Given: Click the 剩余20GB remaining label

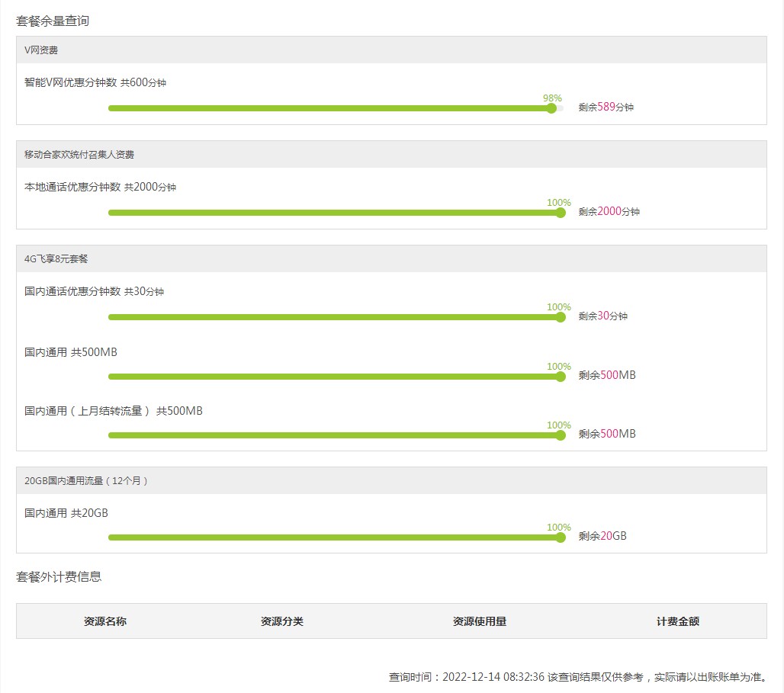Looking at the screenshot, I should coord(602,537).
